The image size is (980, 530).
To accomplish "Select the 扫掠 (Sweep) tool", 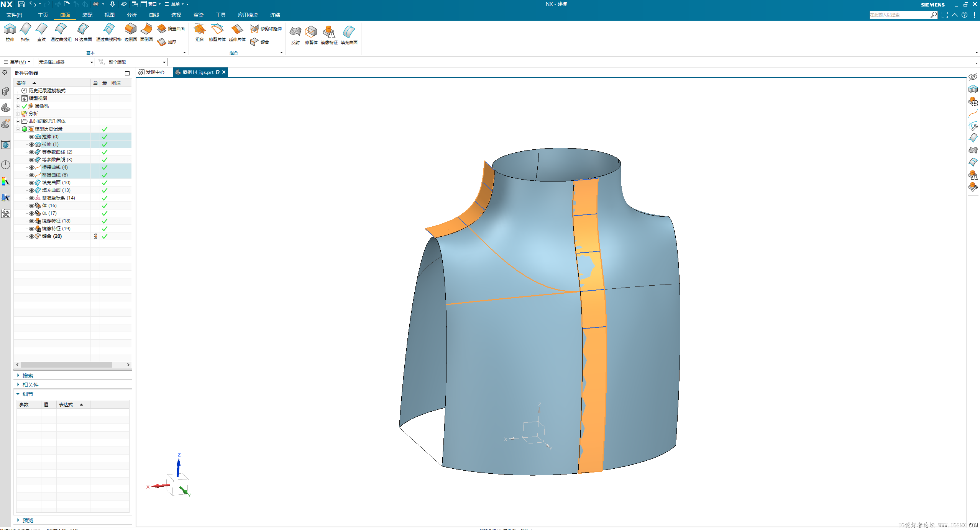I will (x=25, y=32).
